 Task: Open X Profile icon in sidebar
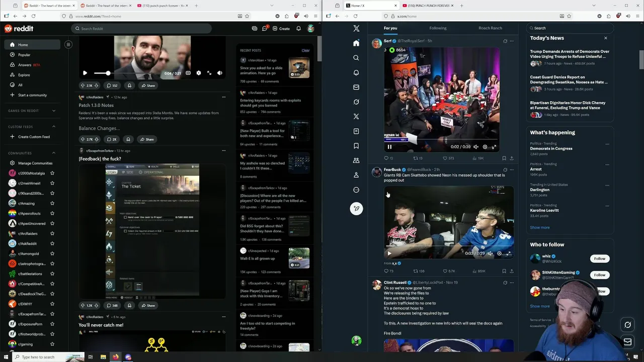tap(356, 175)
